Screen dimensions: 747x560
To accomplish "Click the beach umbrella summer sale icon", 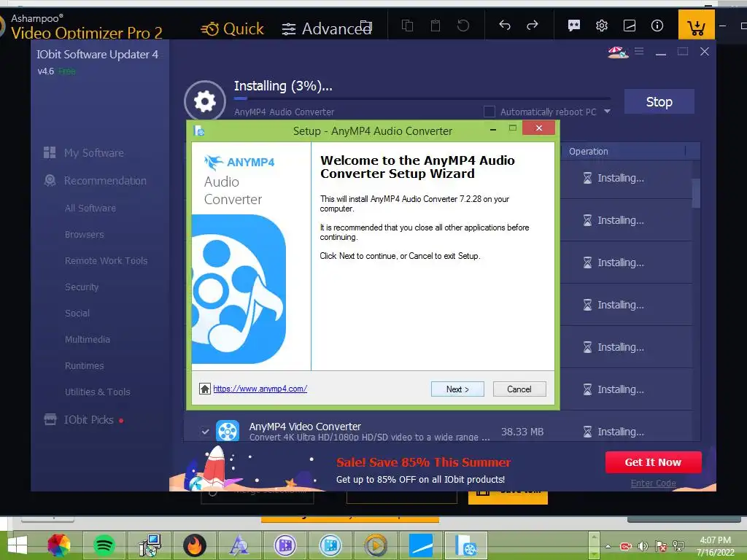I will [618, 52].
